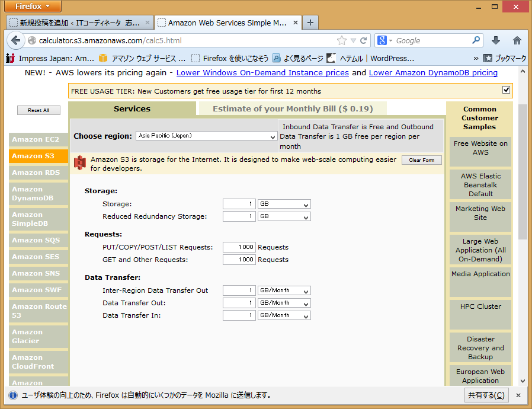Open a new tab with the plus button

click(x=310, y=23)
